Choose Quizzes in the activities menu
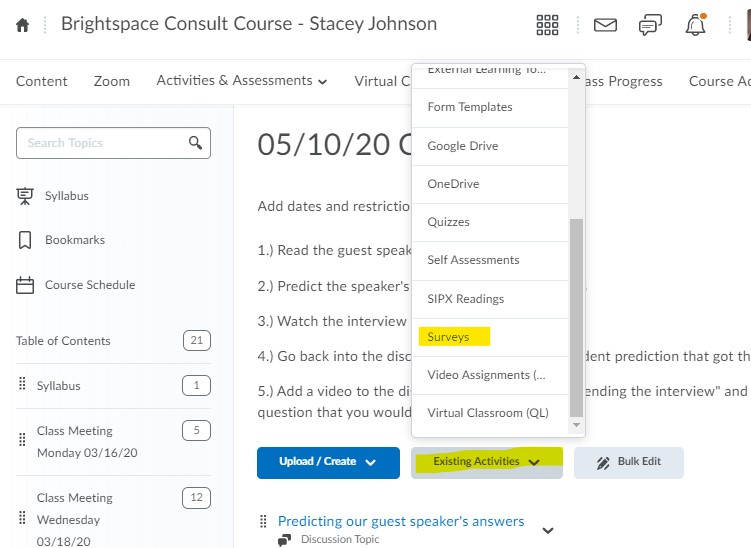The width and height of the screenshot is (751, 548). point(448,222)
